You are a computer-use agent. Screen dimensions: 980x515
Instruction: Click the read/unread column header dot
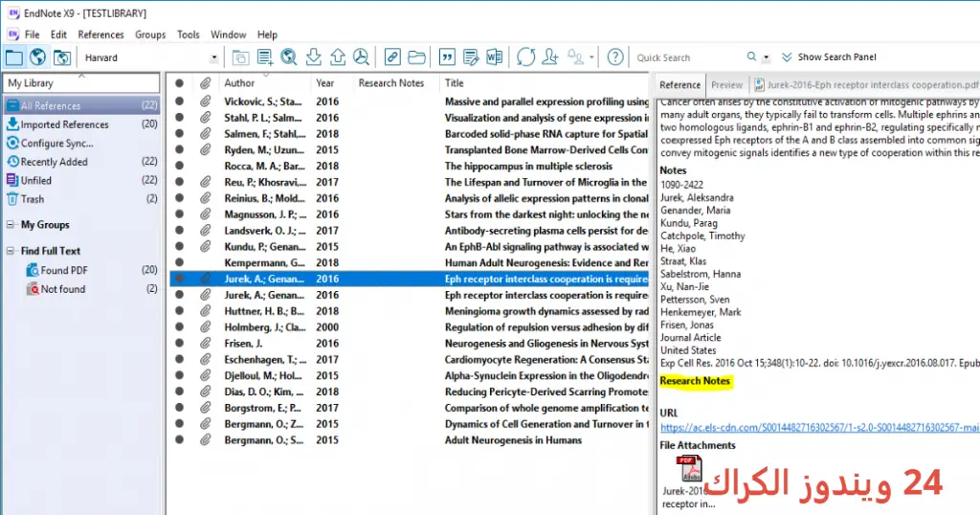179,83
